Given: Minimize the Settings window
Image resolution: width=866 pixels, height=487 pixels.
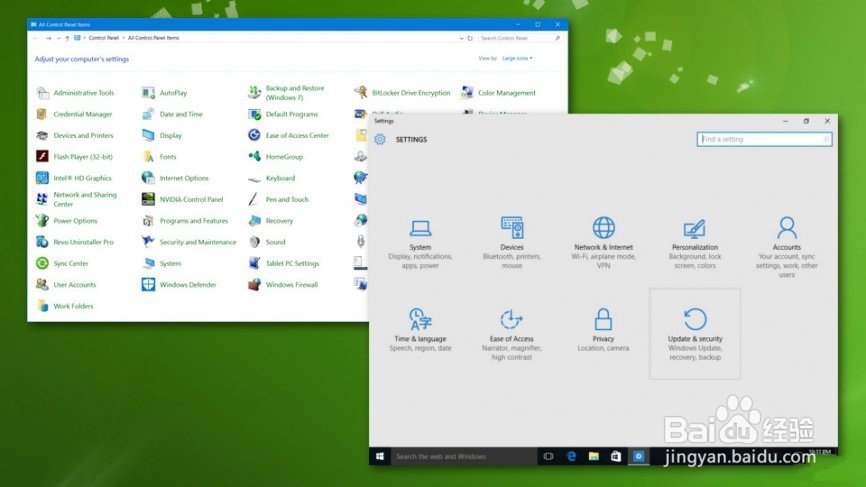Looking at the screenshot, I should [785, 121].
